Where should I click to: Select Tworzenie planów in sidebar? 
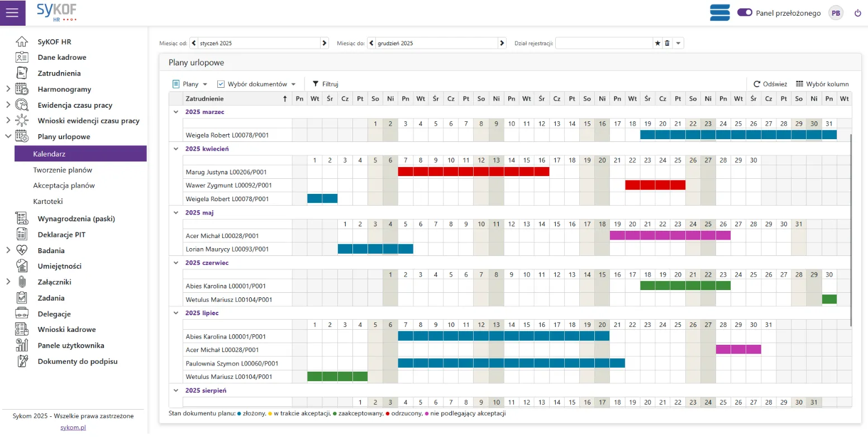pyautogui.click(x=63, y=170)
